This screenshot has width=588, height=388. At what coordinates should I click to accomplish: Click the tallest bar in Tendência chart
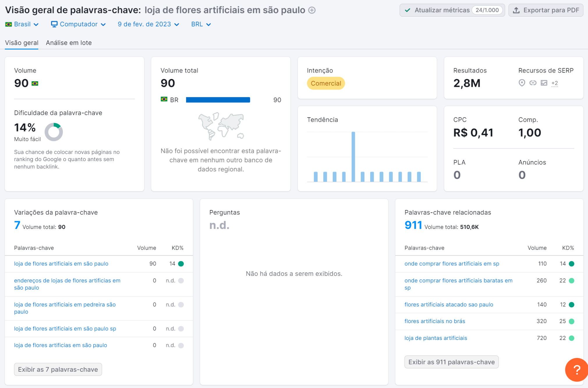[353, 157]
